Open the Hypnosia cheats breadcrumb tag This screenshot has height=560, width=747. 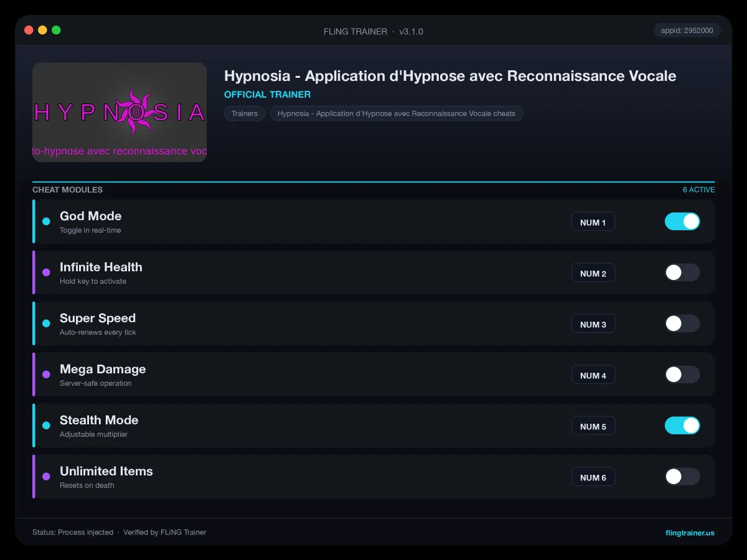397,114
